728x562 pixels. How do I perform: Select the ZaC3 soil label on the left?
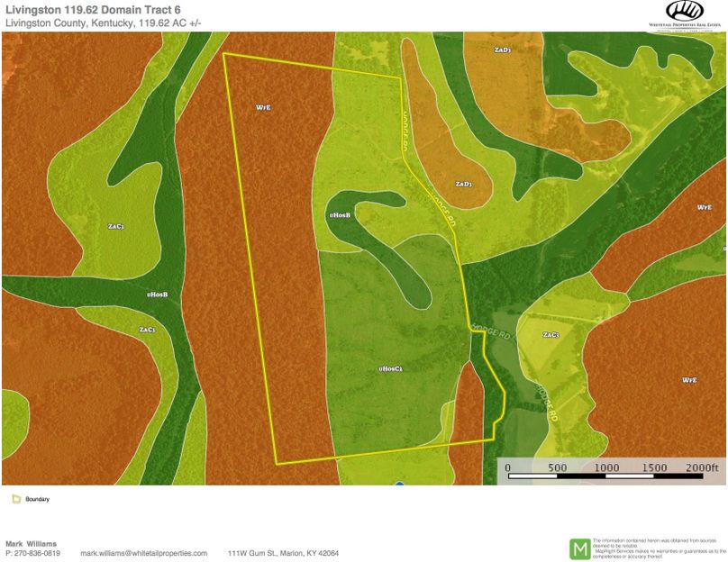click(x=114, y=227)
